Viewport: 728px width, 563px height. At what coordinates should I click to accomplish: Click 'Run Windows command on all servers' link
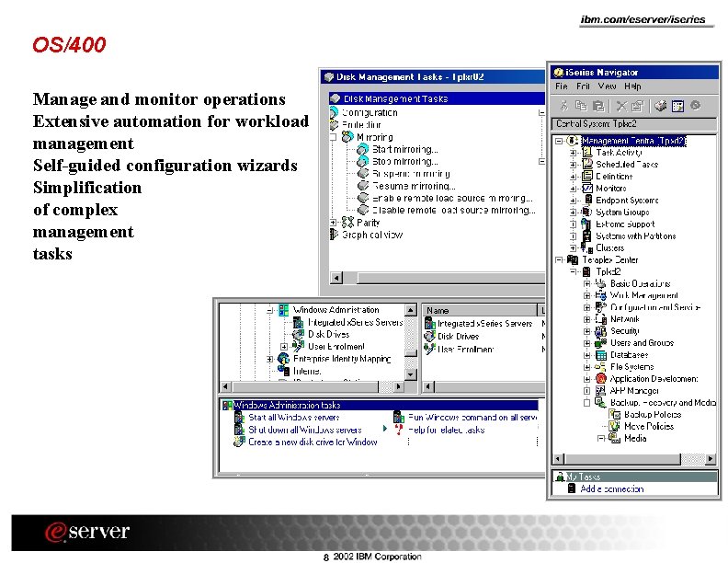click(473, 417)
